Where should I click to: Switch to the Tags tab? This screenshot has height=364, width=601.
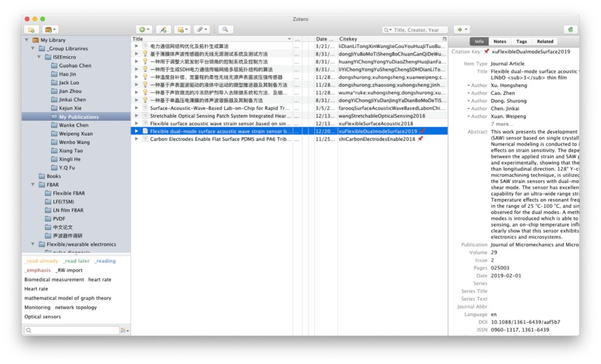(521, 41)
